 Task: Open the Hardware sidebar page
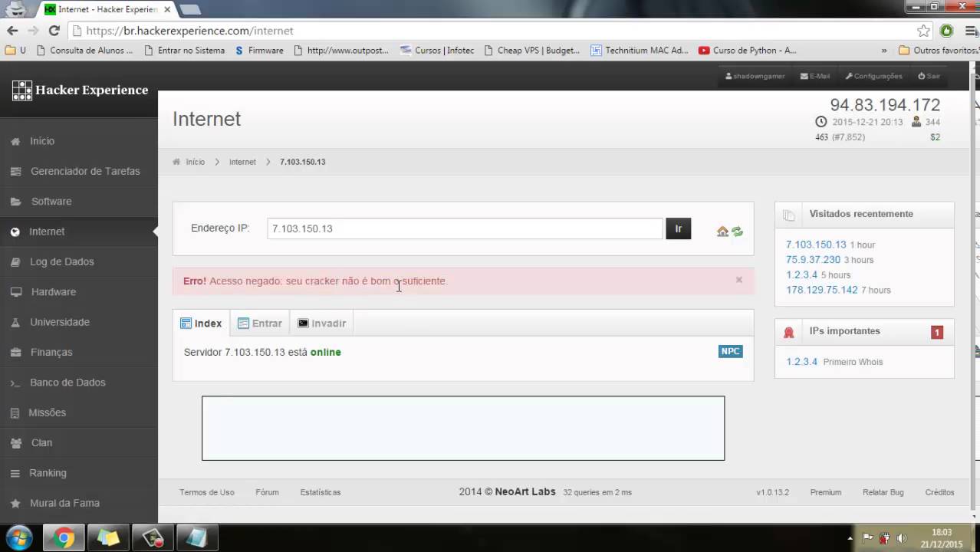(x=53, y=292)
